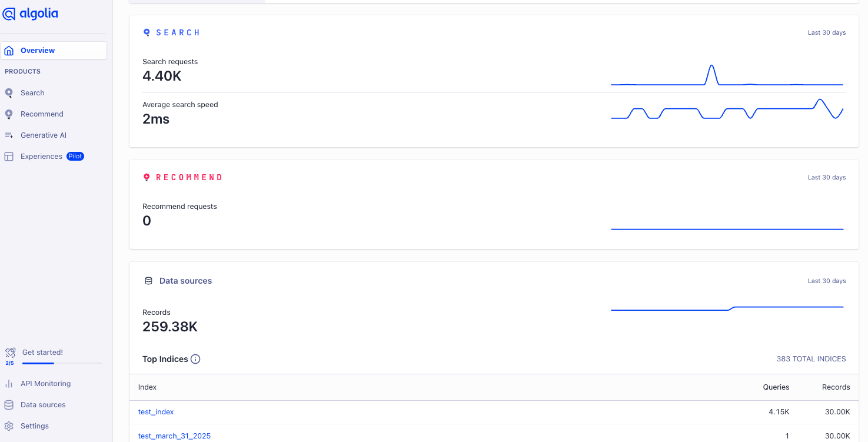Image resolution: width=868 pixels, height=442 pixels.
Task: Open the API Monitoring chart icon
Action: coord(9,384)
